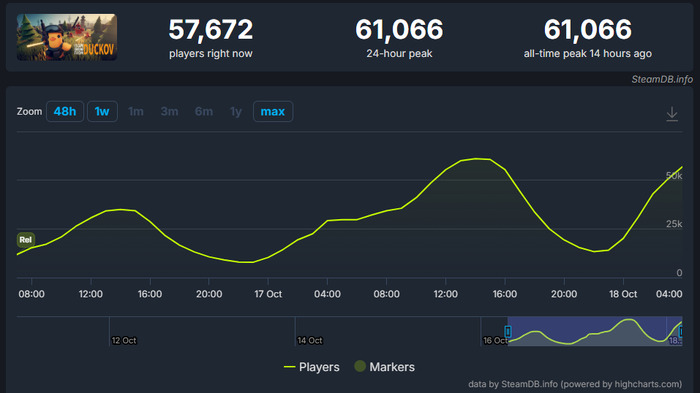Click the first 12:00 x-axis label
This screenshot has width=700, height=393.
[x=91, y=294]
